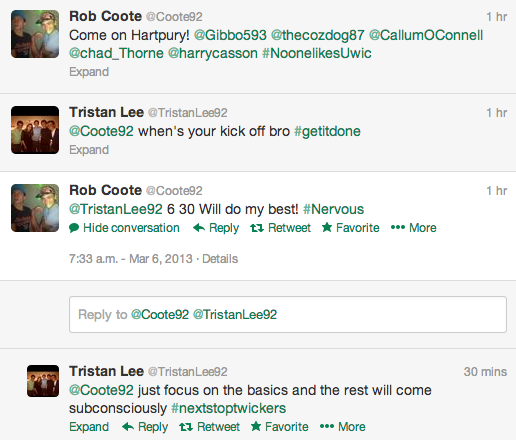Viewport: 516px width, 440px height.
Task: Click Reply arrow on Tristan's #nextstoptwickers tweet
Action: tap(128, 427)
